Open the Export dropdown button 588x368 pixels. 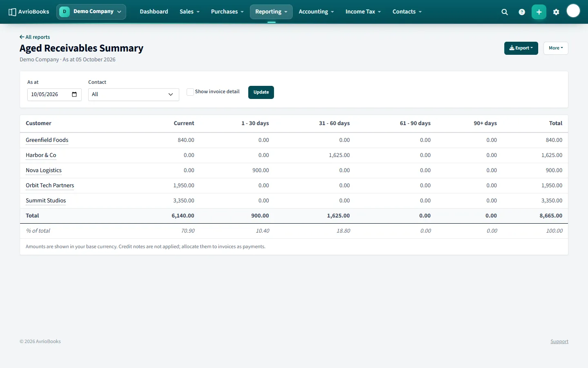pos(521,48)
